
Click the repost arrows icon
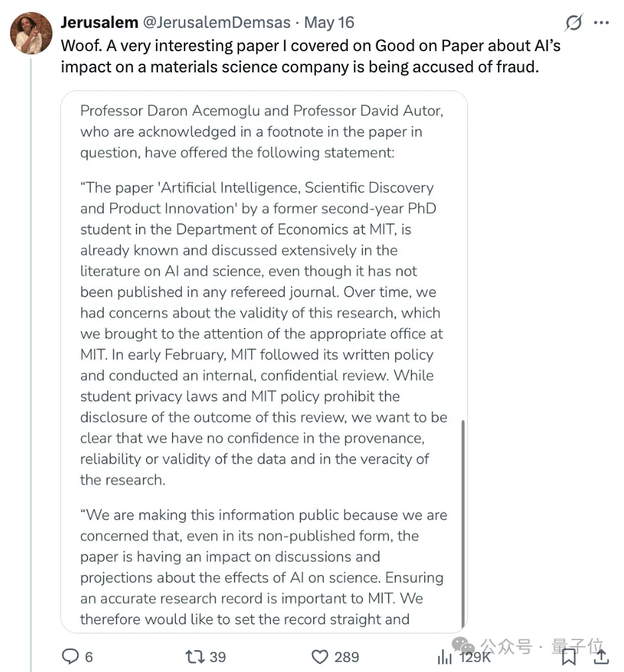point(195,657)
